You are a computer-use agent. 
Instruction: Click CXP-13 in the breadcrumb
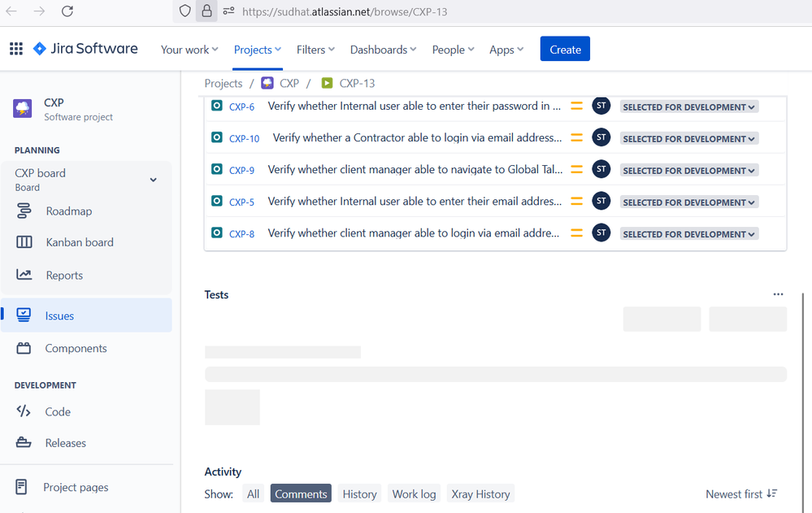pyautogui.click(x=357, y=83)
